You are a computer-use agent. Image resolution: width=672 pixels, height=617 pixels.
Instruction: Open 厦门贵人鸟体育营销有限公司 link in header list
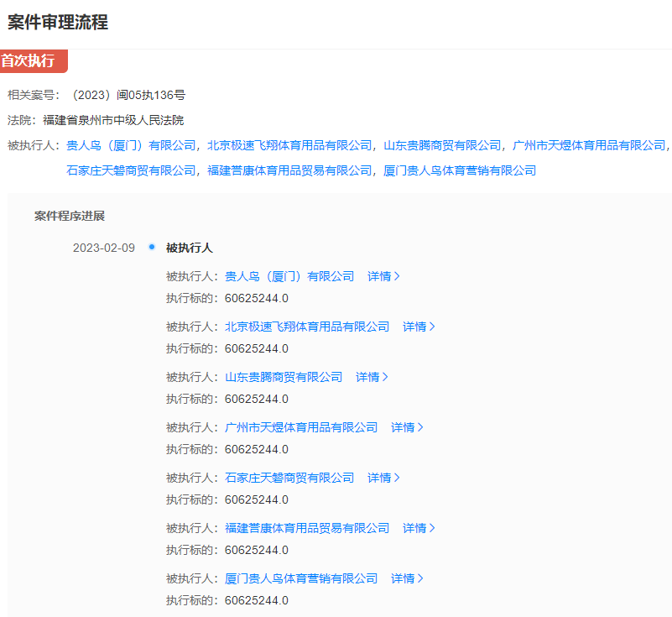point(460,170)
